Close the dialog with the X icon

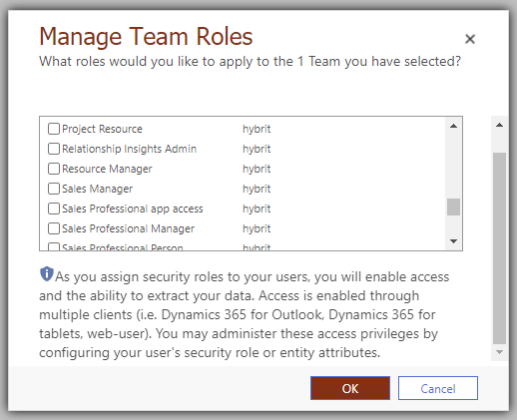tap(470, 39)
